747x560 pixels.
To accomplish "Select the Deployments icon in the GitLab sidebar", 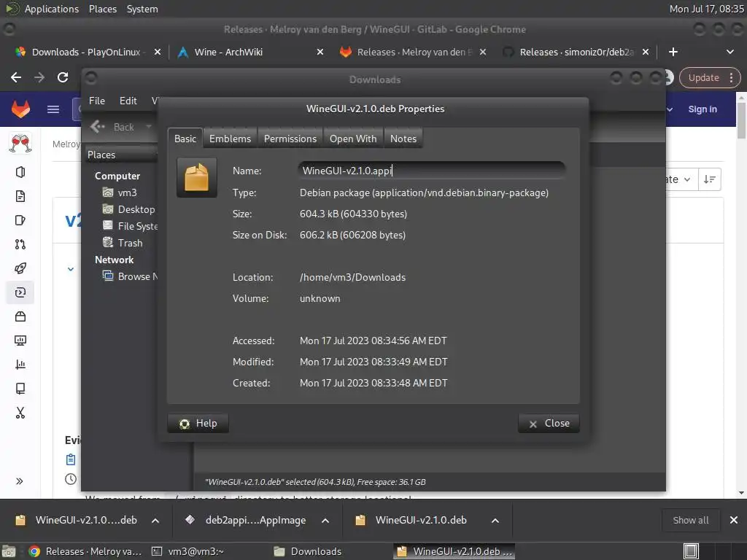I will [x=20, y=292].
